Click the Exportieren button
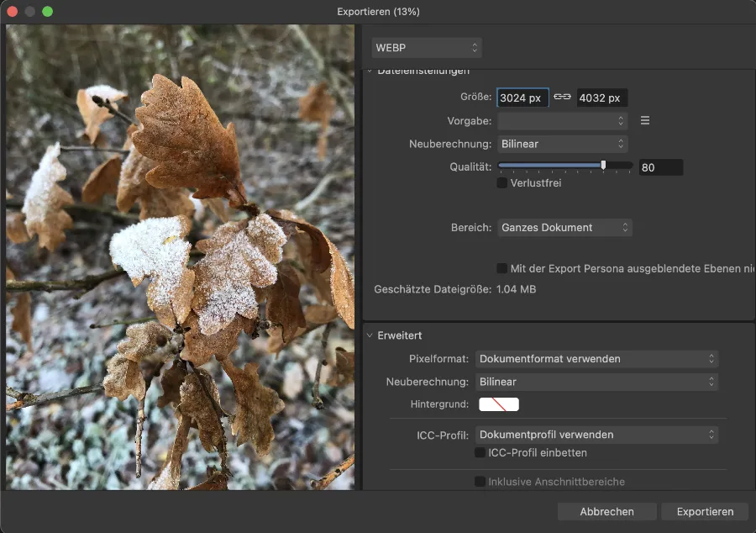Screen dimensions: 756x533 pyautogui.click(x=705, y=511)
